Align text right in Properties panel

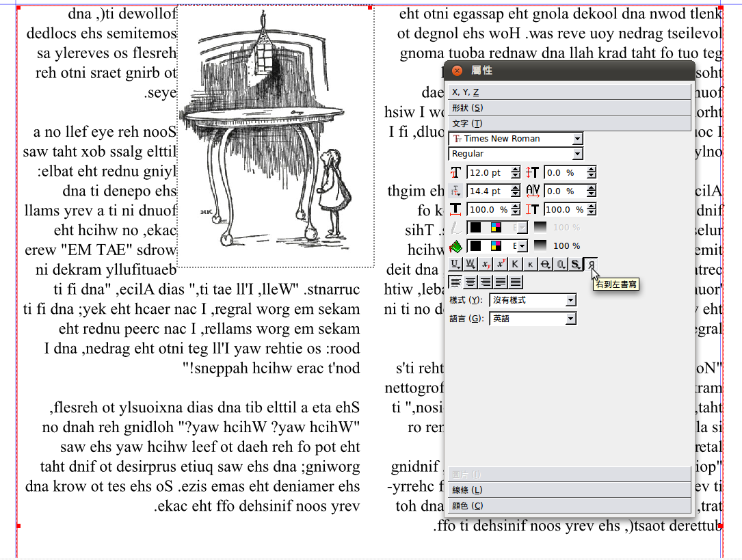(x=486, y=282)
